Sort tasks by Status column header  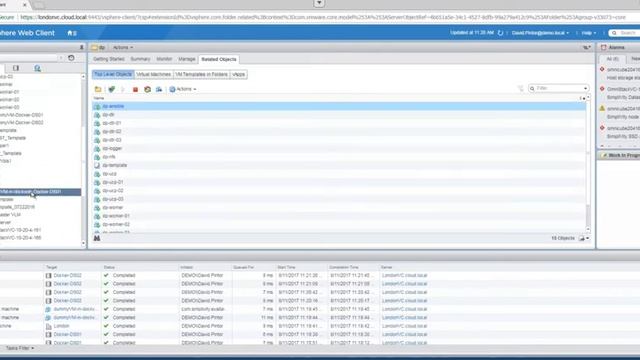[x=109, y=267]
